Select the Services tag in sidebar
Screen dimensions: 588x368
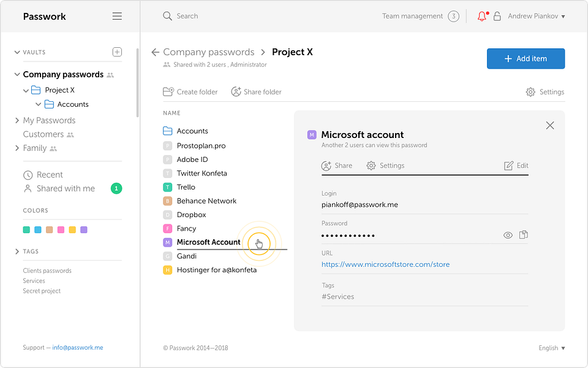point(34,281)
